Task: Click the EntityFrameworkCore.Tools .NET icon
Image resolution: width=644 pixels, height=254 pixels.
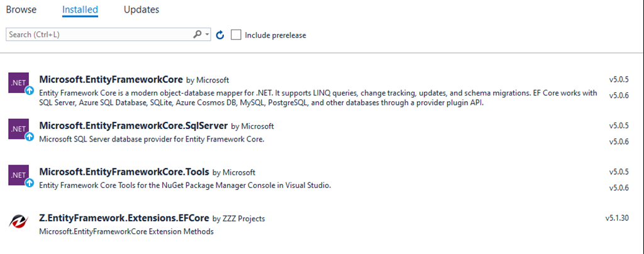Action: tap(18, 175)
